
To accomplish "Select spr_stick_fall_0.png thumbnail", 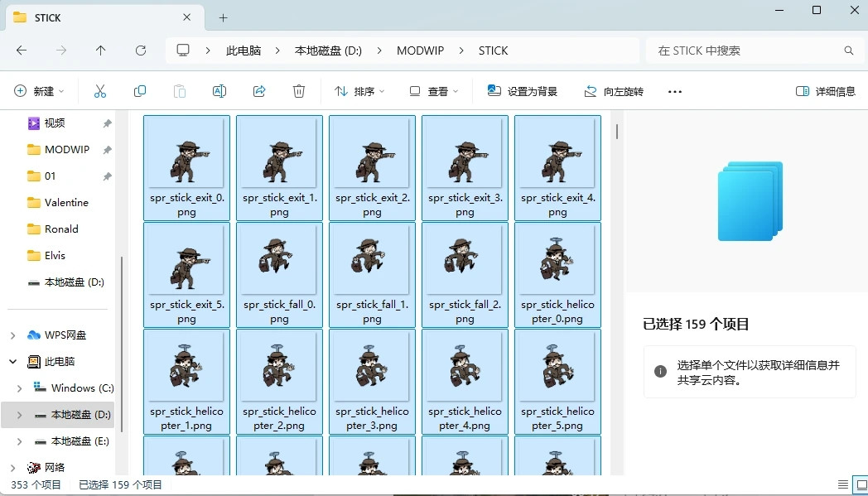I will pyautogui.click(x=280, y=275).
